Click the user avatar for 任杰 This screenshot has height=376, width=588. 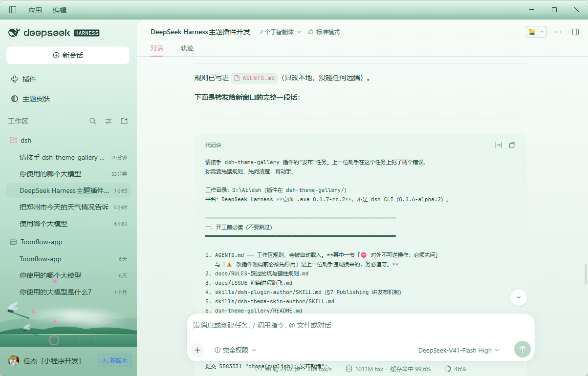point(14,361)
